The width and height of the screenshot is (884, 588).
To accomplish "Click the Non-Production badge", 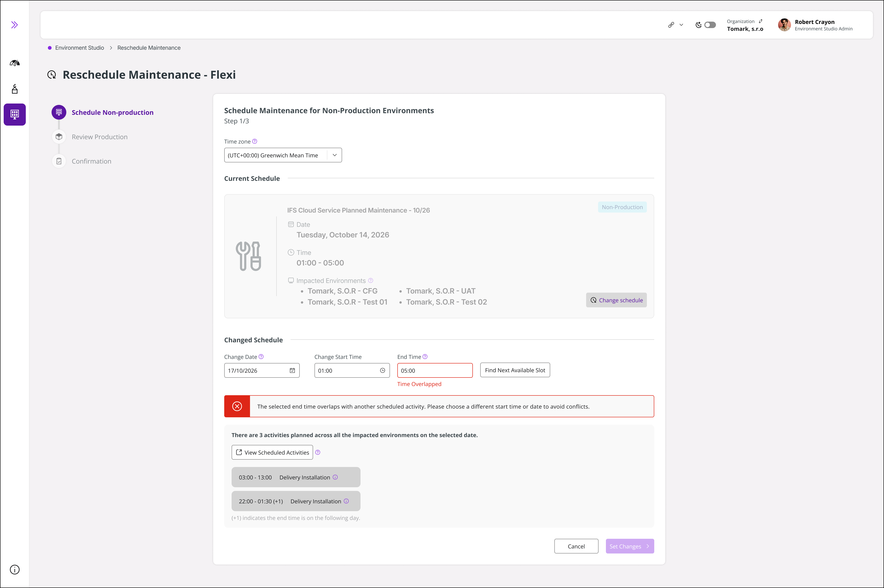I will [x=622, y=207].
